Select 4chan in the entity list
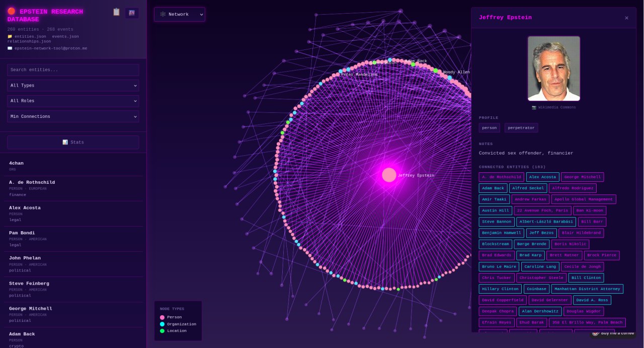This screenshot has height=348, width=644. point(73,166)
